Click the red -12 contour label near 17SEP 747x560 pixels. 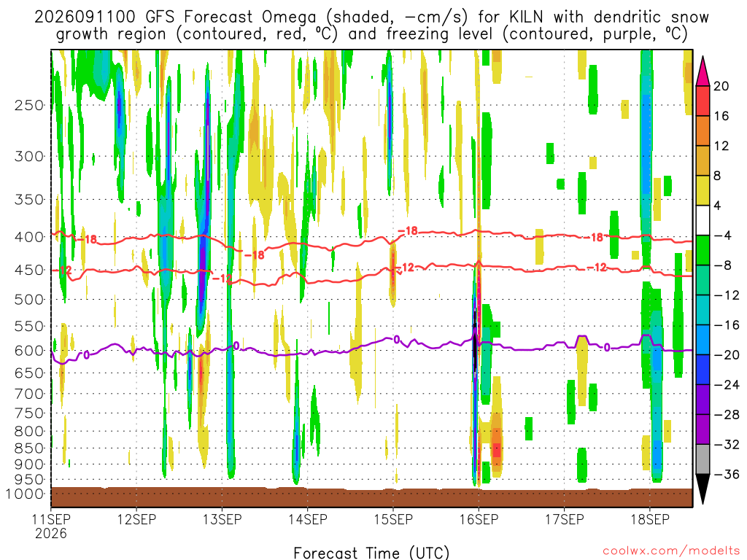[x=597, y=268]
